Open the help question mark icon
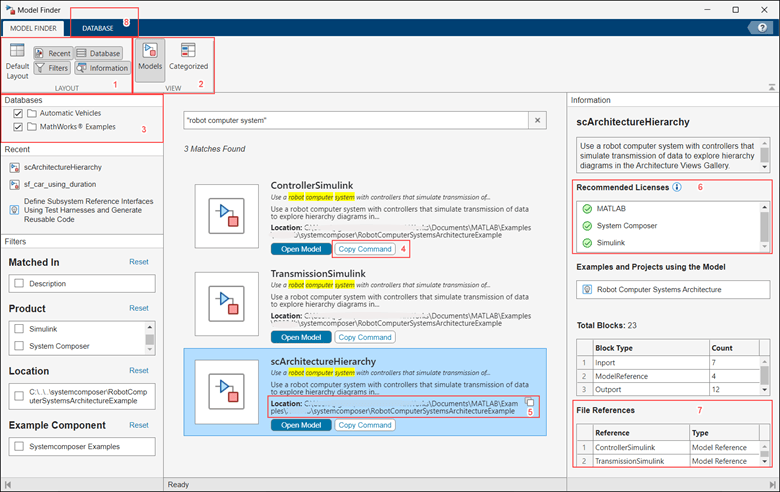 (x=762, y=28)
